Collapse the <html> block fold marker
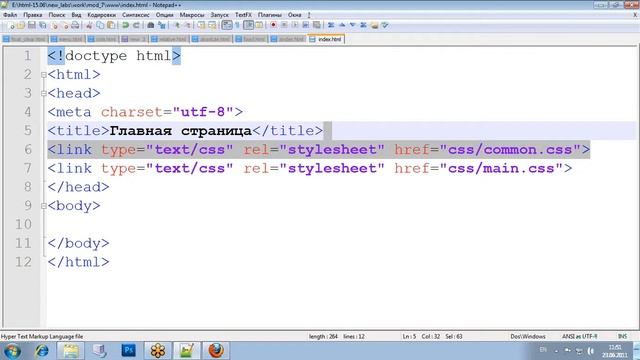 (44, 75)
